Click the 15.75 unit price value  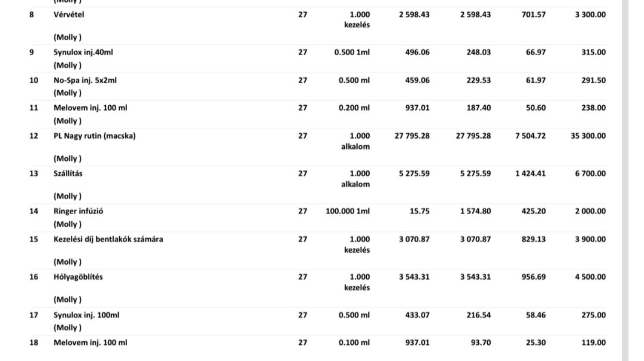(x=419, y=211)
